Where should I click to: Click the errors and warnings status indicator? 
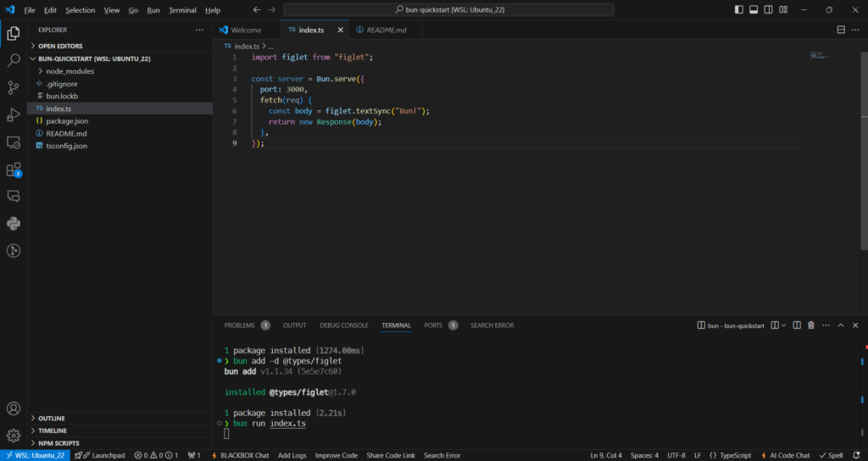click(156, 455)
